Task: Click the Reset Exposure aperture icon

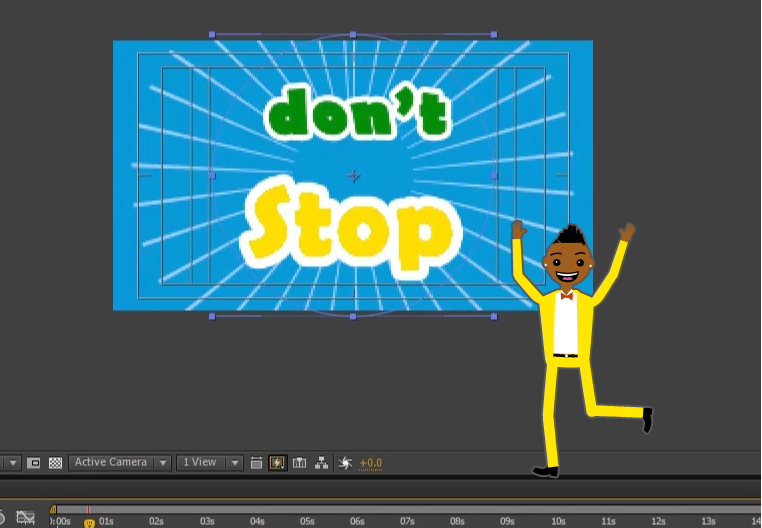Action: pos(345,463)
